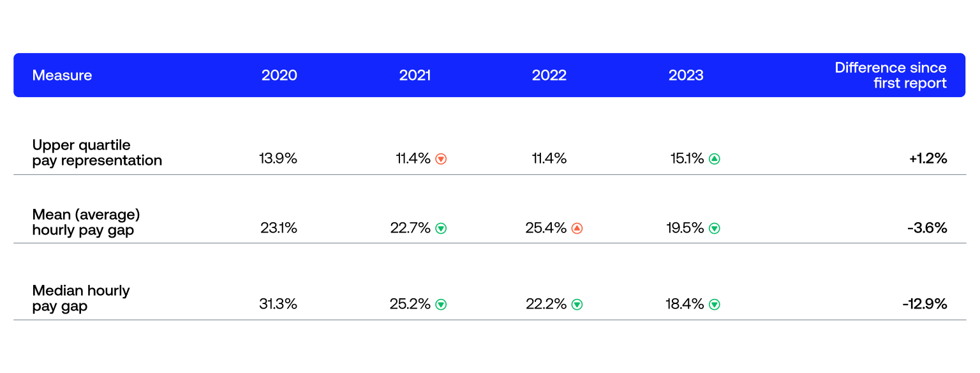
Task: Click the green down arrow beside 25.2%
Action: (x=441, y=305)
